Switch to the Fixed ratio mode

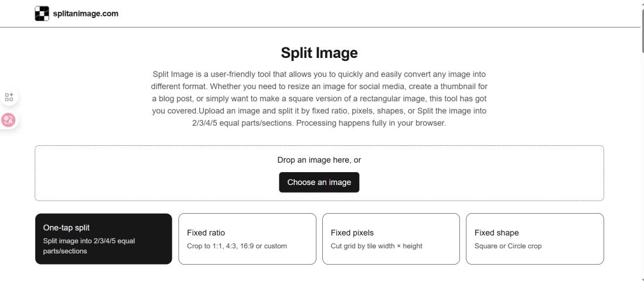[x=247, y=238]
